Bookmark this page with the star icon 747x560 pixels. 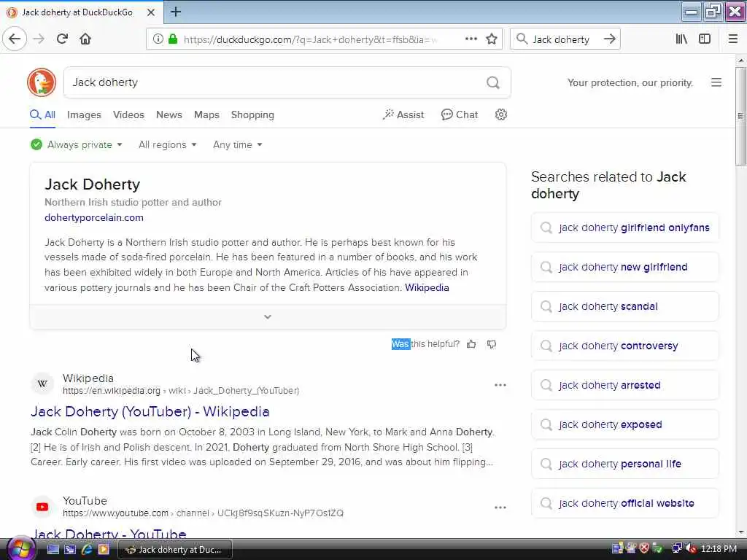coord(492,39)
